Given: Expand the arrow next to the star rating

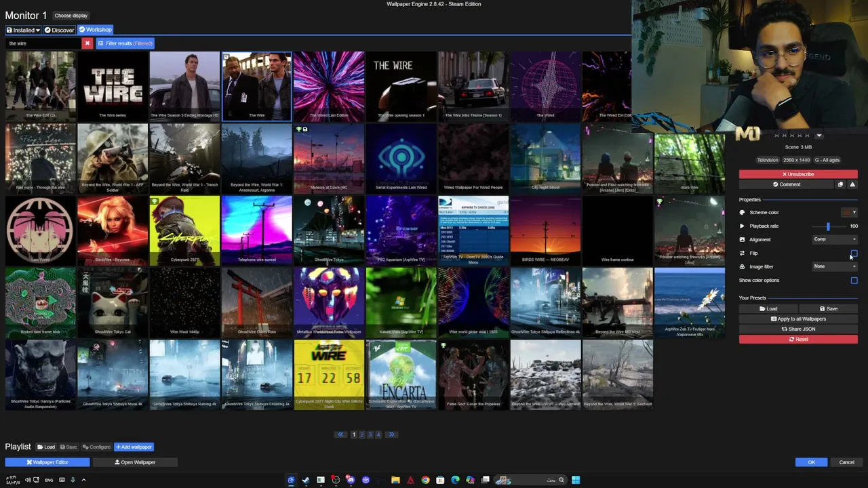Looking at the screenshot, I should coord(818,136).
